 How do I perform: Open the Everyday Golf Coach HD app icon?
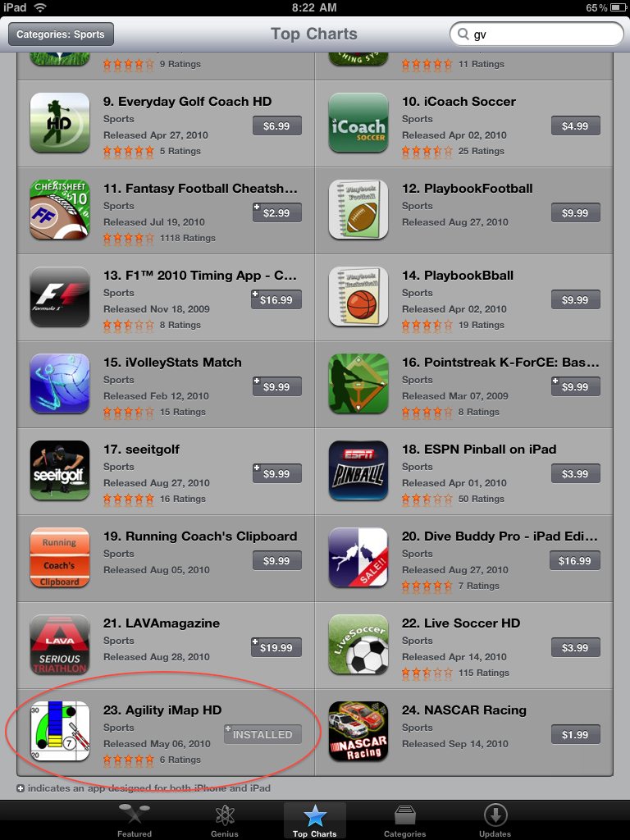[59, 122]
